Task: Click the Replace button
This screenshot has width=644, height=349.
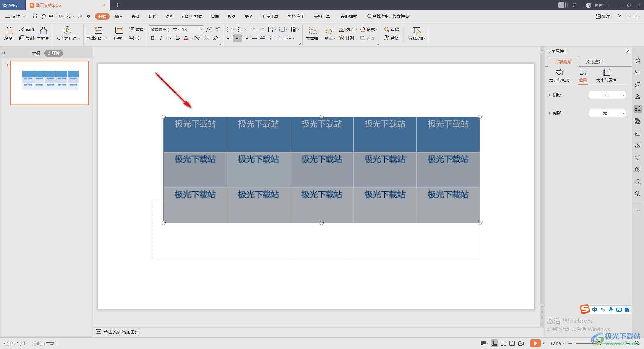Action: [393, 38]
